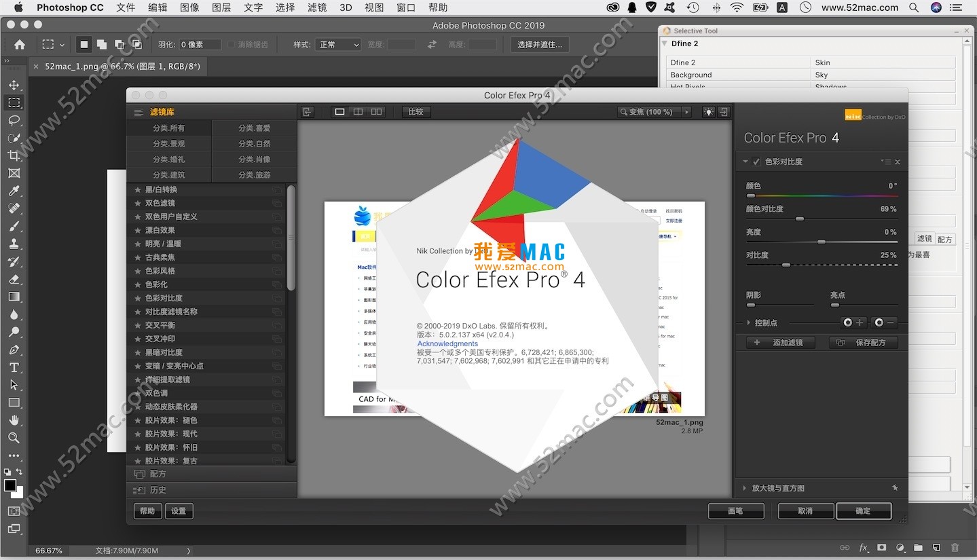This screenshot has height=560, width=977.
Task: Select the Brush tool
Action: point(14,227)
